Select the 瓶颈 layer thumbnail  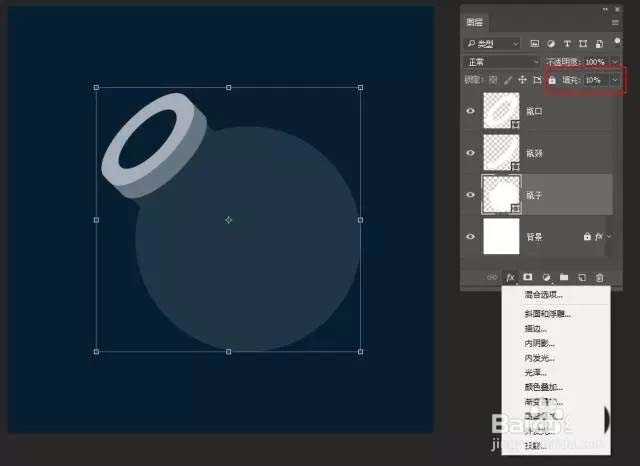pos(500,152)
